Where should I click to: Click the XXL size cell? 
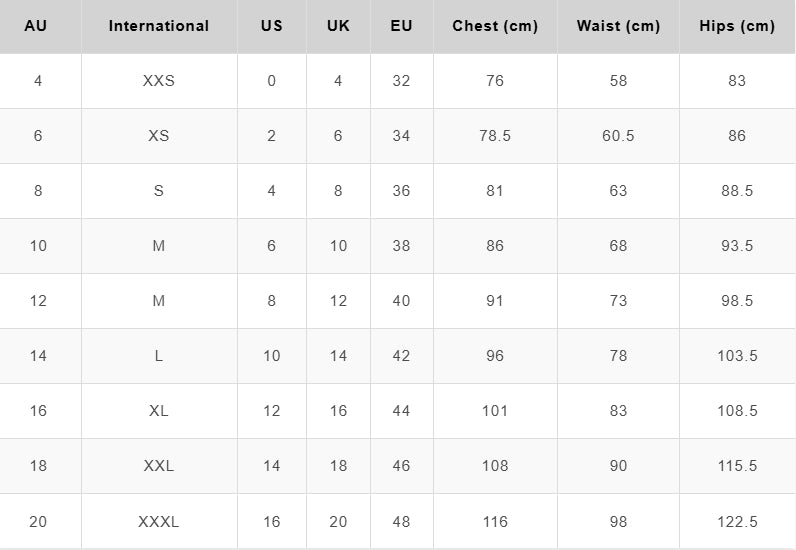pos(159,466)
